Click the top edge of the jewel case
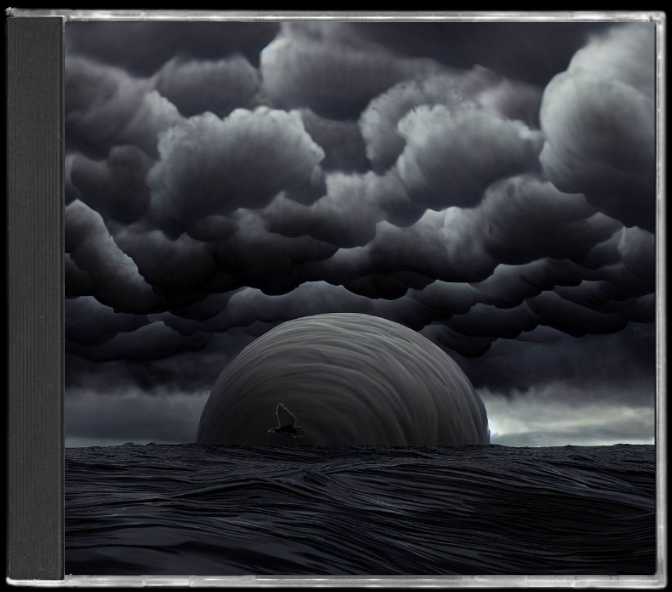672x592 pixels. (360, 16)
